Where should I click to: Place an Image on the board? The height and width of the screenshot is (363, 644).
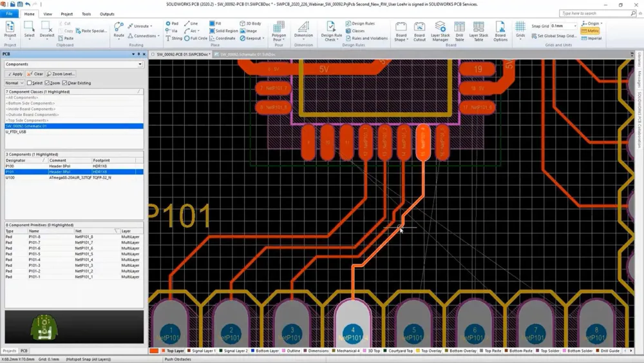(x=249, y=31)
